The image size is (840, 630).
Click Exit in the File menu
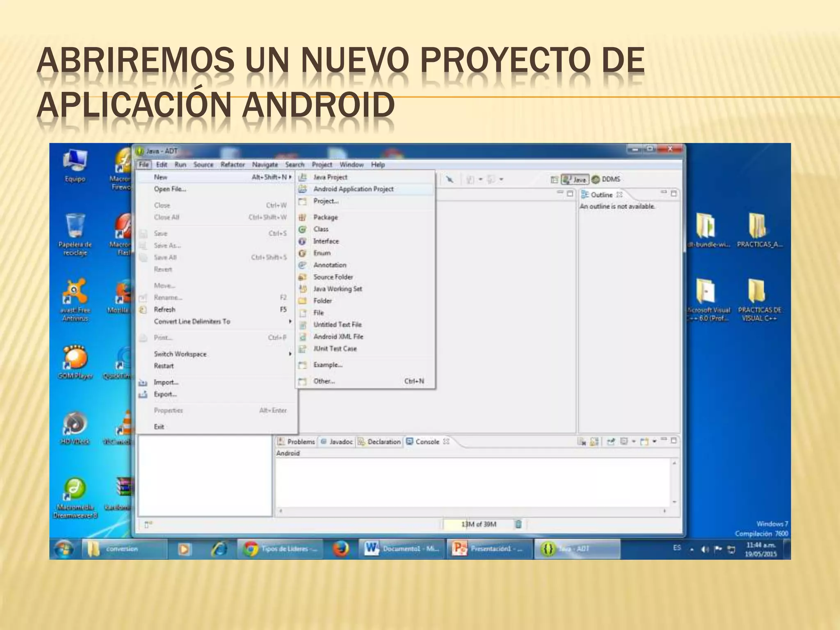coord(216,427)
